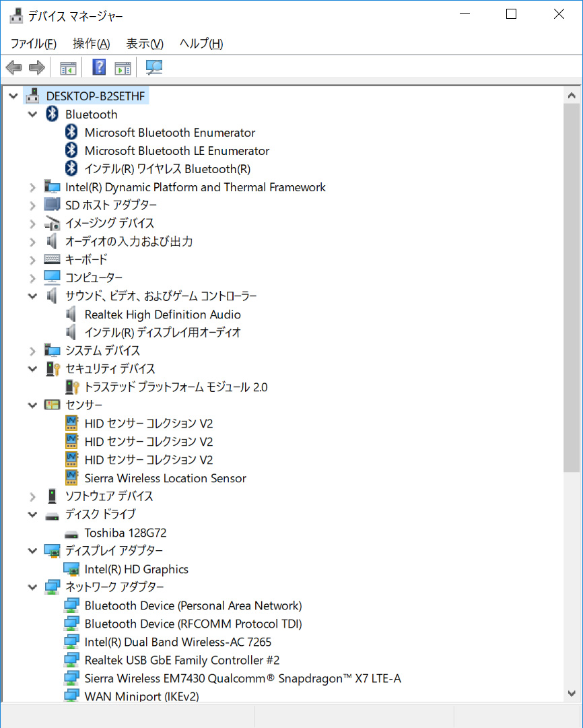
Task: Click the show console tree toolbar icon
Action: click(x=67, y=67)
